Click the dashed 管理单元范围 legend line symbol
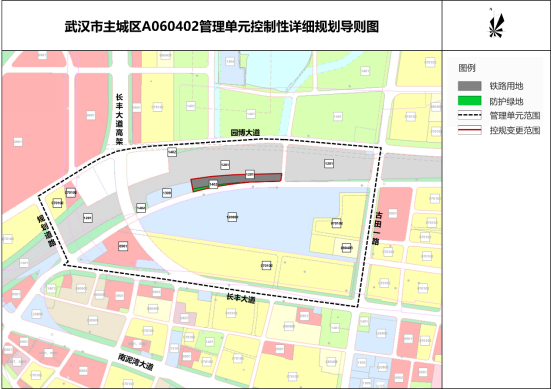This screenshot has width=551, height=389. [x=469, y=115]
